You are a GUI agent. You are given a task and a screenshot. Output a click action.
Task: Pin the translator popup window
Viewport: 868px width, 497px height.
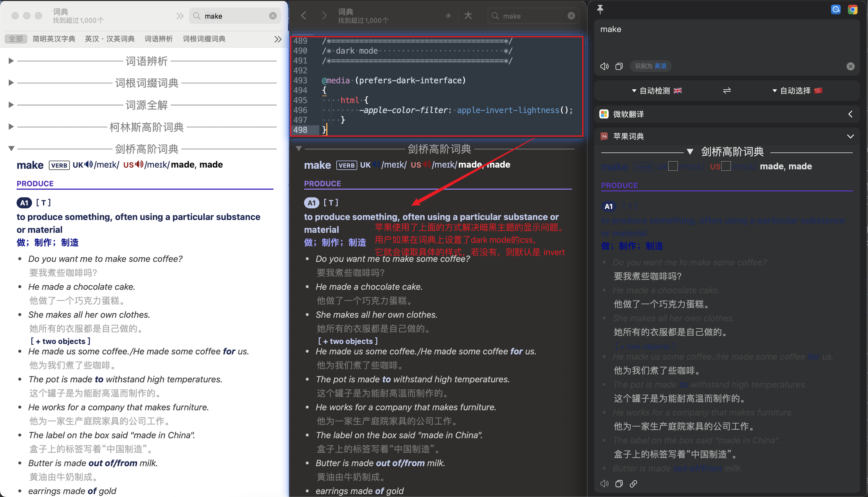[600, 9]
